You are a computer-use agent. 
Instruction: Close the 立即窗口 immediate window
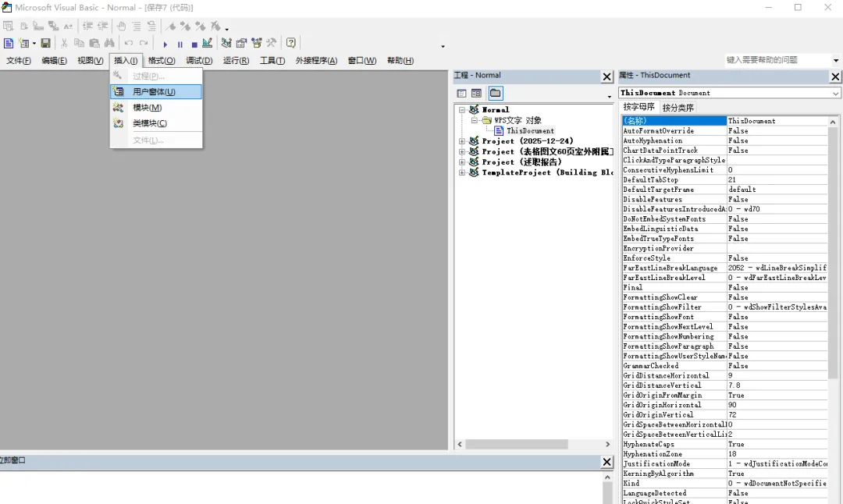(x=606, y=462)
